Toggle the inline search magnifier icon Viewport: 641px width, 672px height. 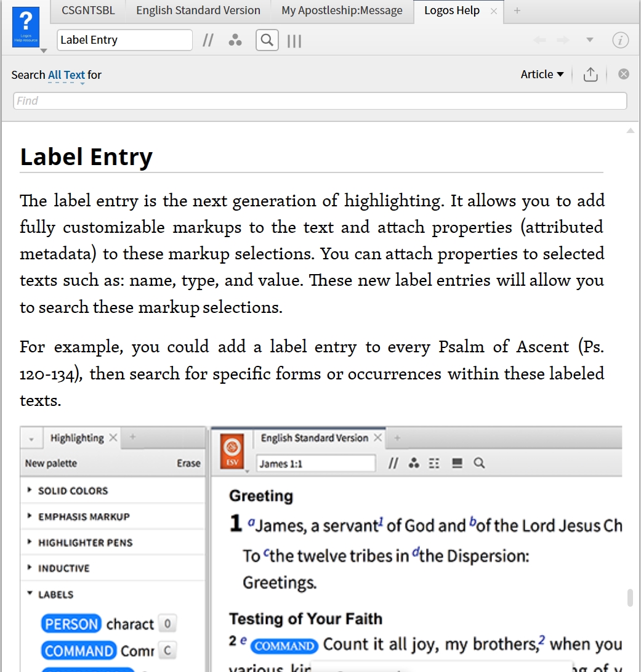tap(267, 40)
